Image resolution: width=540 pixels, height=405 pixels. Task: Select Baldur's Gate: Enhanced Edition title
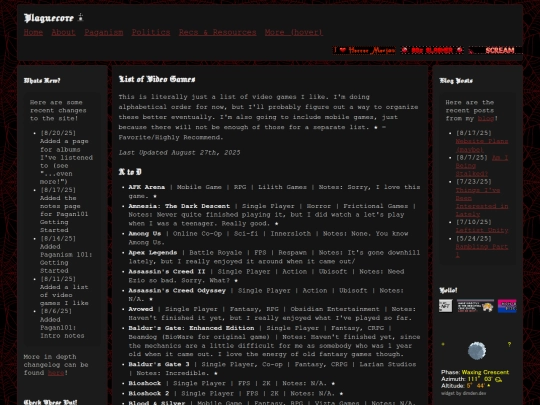tap(191, 328)
